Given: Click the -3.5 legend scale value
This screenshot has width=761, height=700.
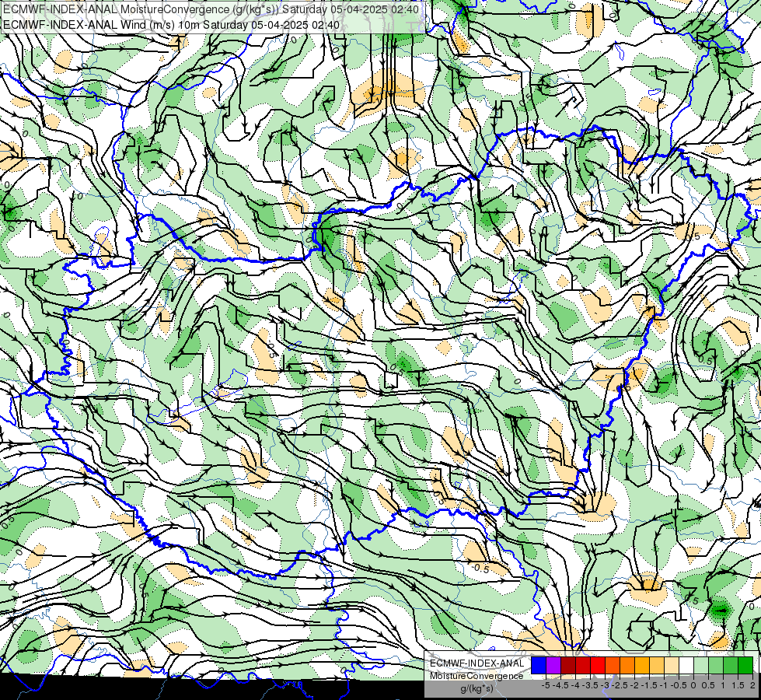Looking at the screenshot, I should point(590,685).
